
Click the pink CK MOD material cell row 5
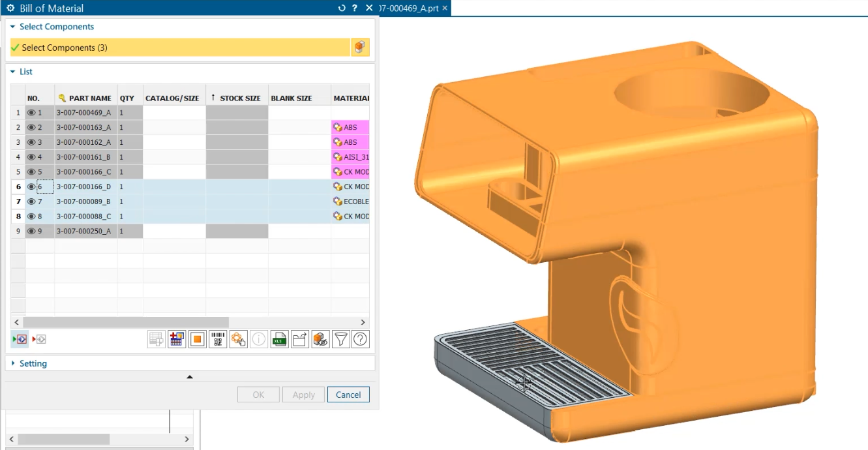pyautogui.click(x=351, y=172)
